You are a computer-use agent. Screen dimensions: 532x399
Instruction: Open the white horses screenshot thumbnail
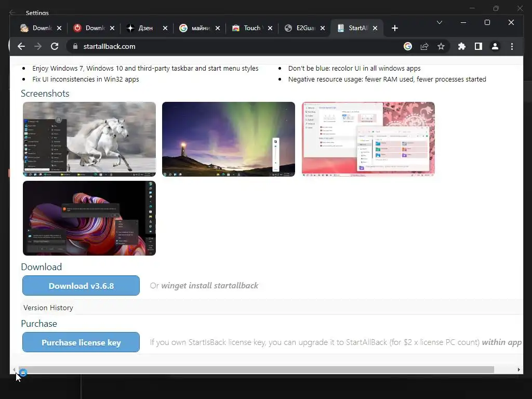click(x=89, y=139)
